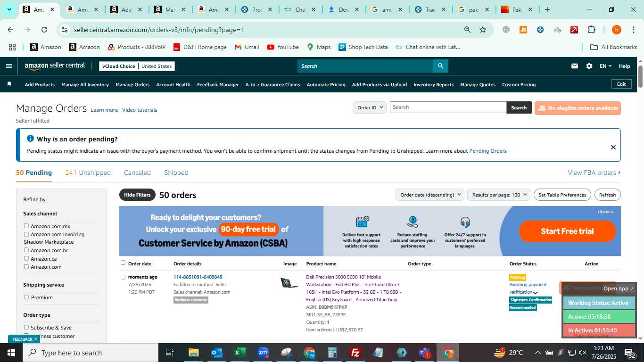Click the Seller Central header Search field
Screen dimensions: 644x362
coord(365,66)
